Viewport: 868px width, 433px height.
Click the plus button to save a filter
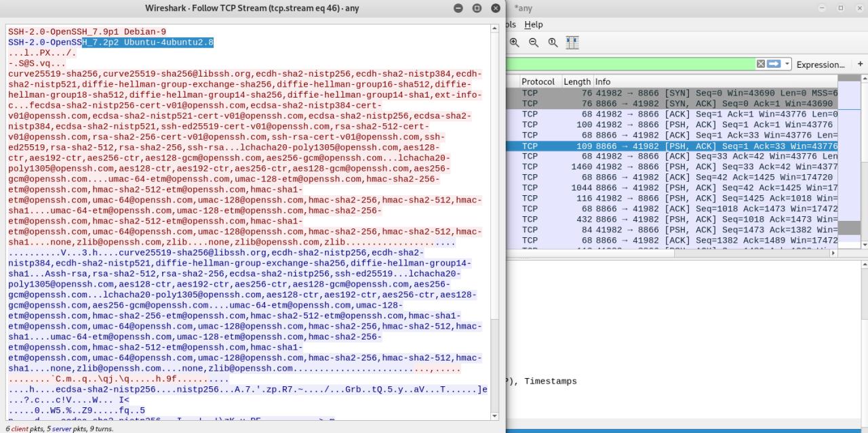pyautogui.click(x=860, y=64)
